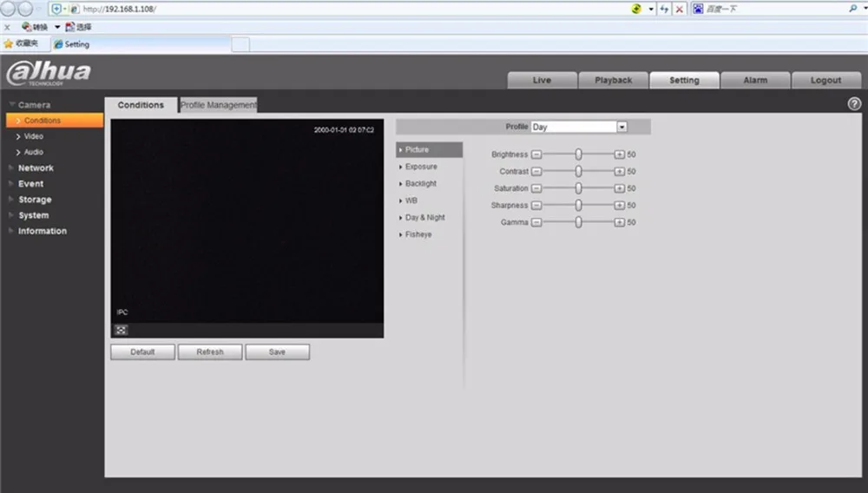Open new blank browser tab

click(x=240, y=44)
